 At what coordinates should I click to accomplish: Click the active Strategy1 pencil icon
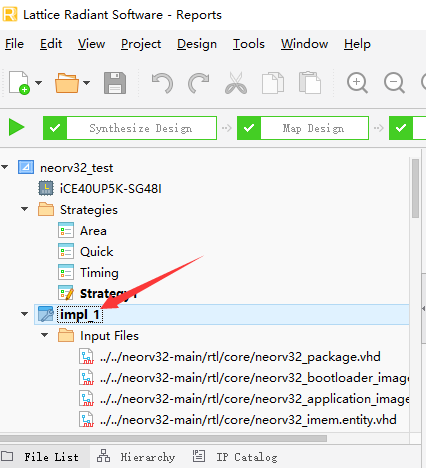[x=66, y=293]
